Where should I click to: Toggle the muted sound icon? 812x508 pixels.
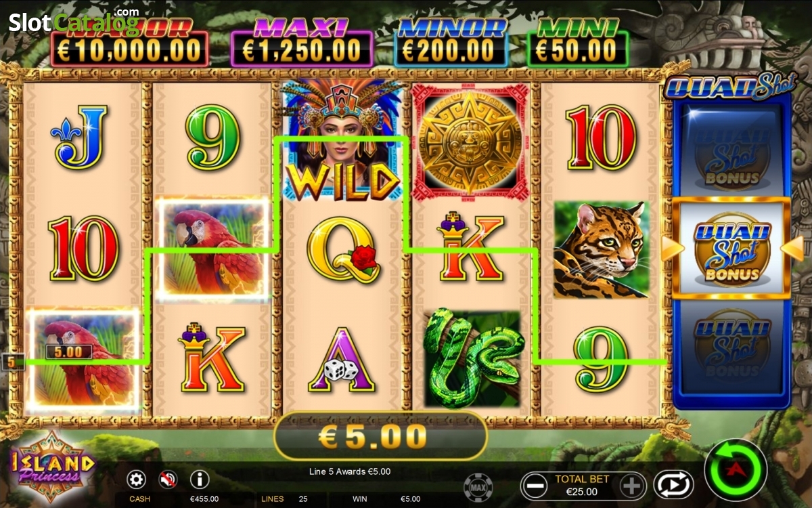(168, 480)
